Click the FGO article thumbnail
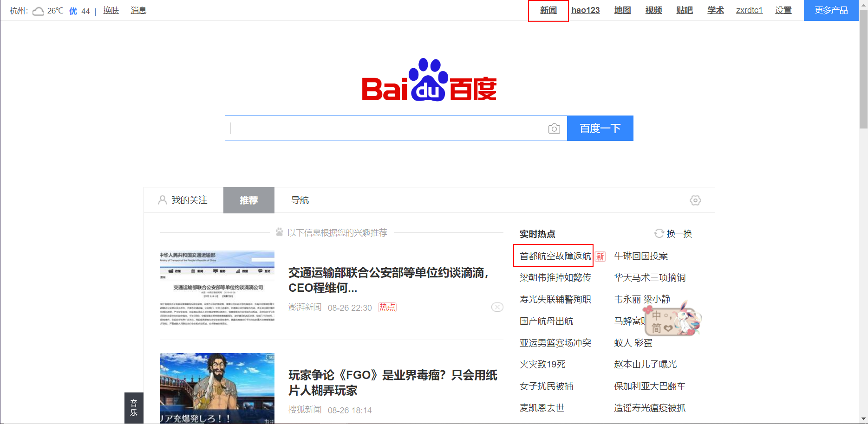868x424 pixels. coord(217,388)
